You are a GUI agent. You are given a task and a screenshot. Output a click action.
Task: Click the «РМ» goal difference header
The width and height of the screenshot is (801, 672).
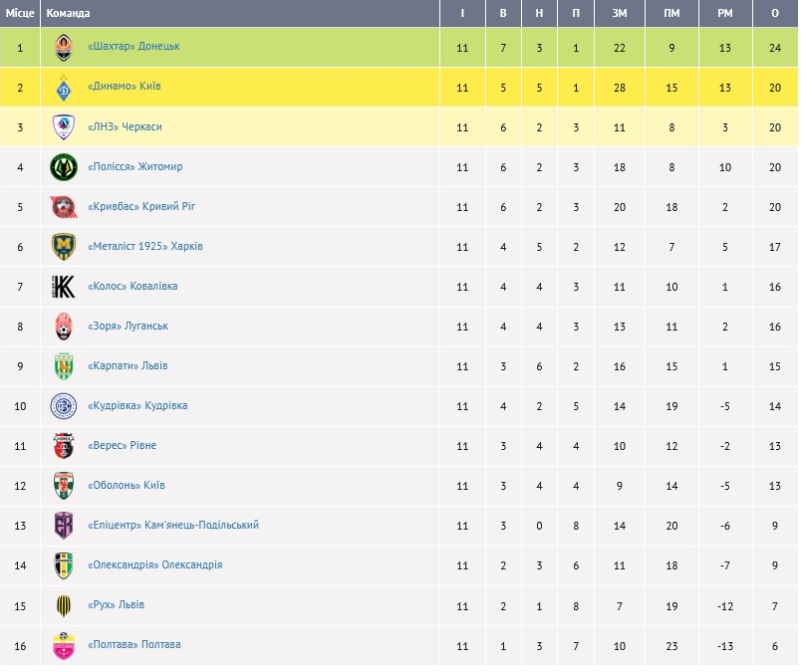[724, 14]
